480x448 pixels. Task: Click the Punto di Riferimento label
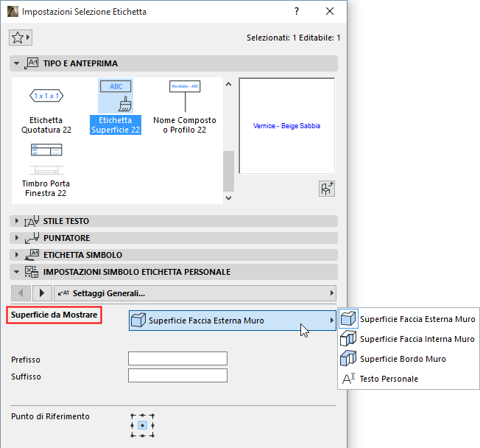point(51,416)
